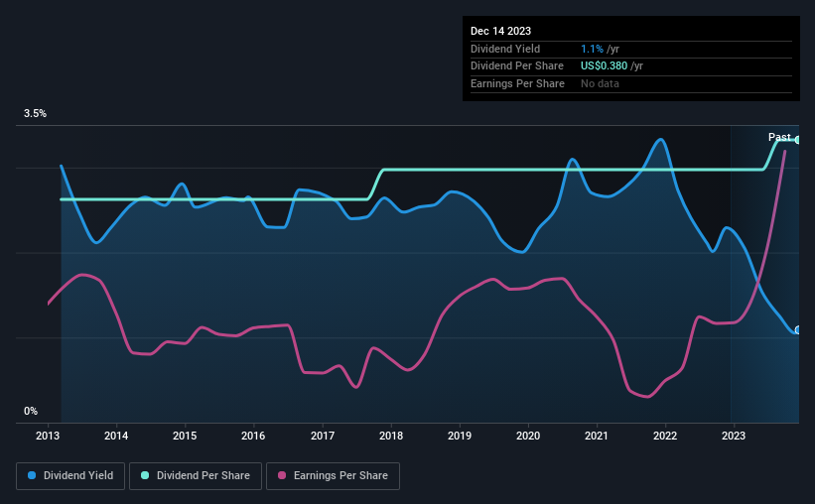The width and height of the screenshot is (815, 504).
Task: Toggle the Dividend Per Share legend button
Action: [x=196, y=476]
